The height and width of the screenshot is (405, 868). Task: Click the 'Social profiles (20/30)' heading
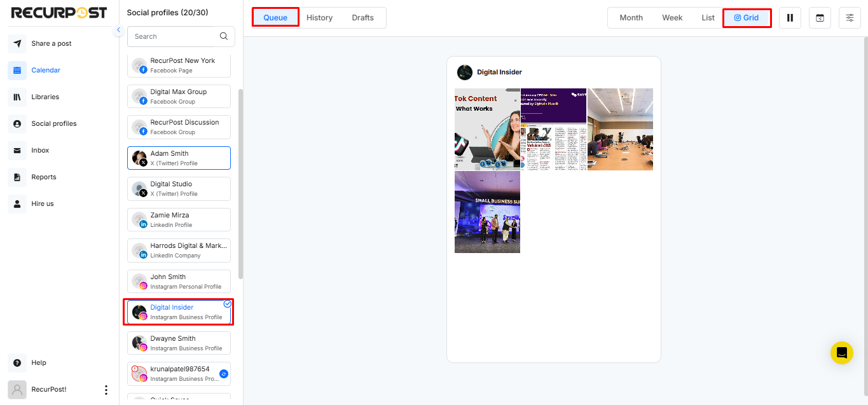[x=167, y=13]
